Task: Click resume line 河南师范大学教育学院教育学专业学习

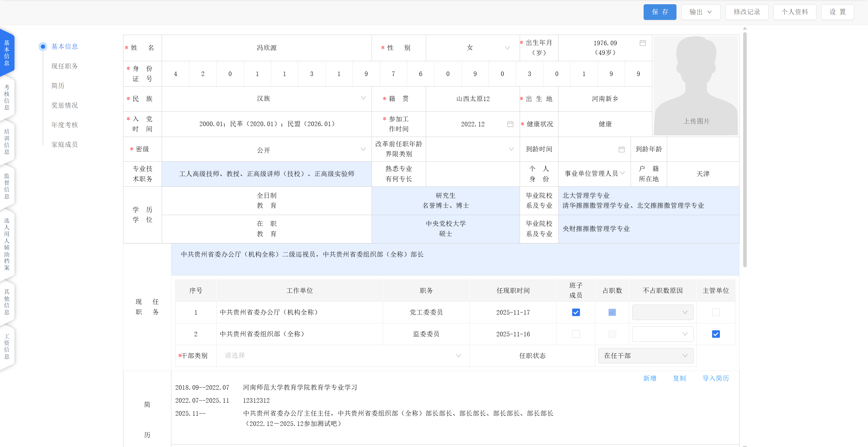Action: pos(300,388)
